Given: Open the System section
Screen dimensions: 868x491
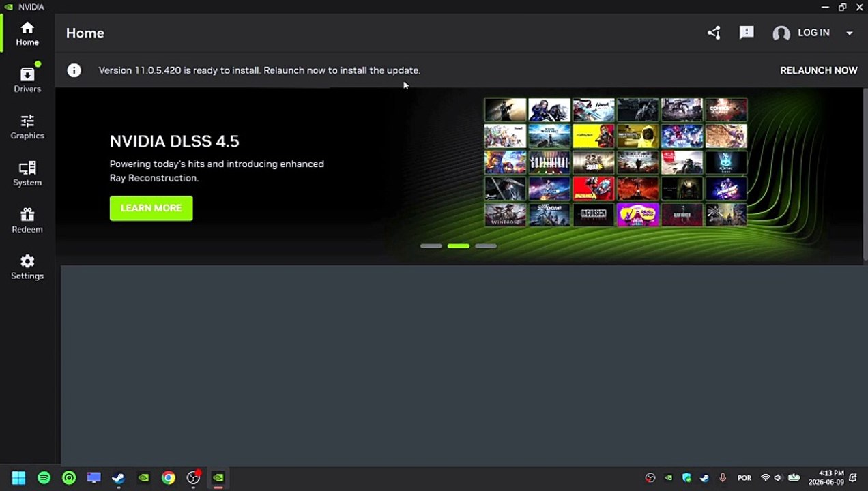Looking at the screenshot, I should [x=27, y=174].
